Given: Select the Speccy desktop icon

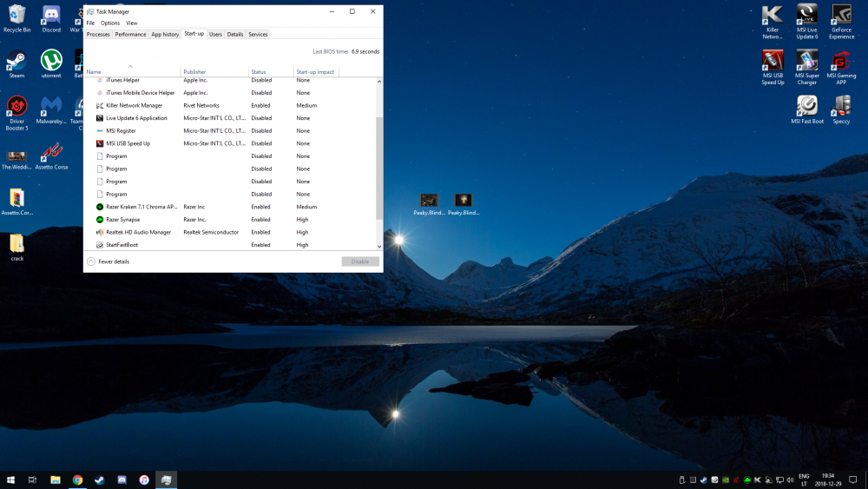Looking at the screenshot, I should pos(841,109).
